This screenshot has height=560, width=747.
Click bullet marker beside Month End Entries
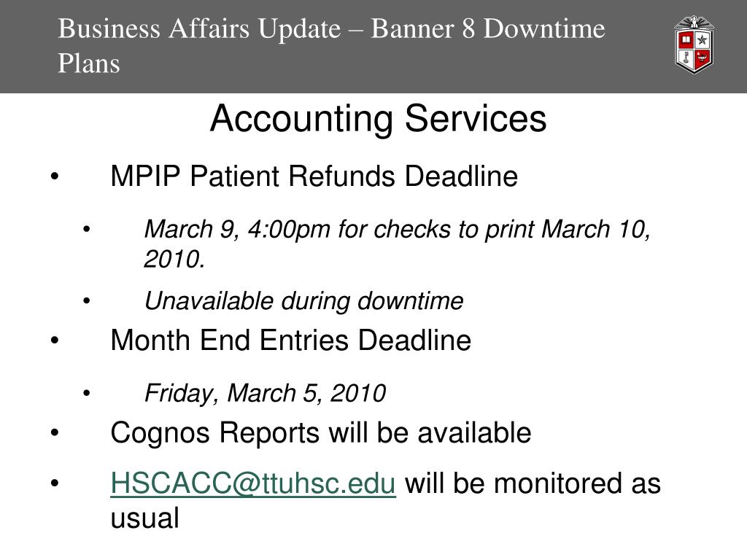pyautogui.click(x=54, y=341)
